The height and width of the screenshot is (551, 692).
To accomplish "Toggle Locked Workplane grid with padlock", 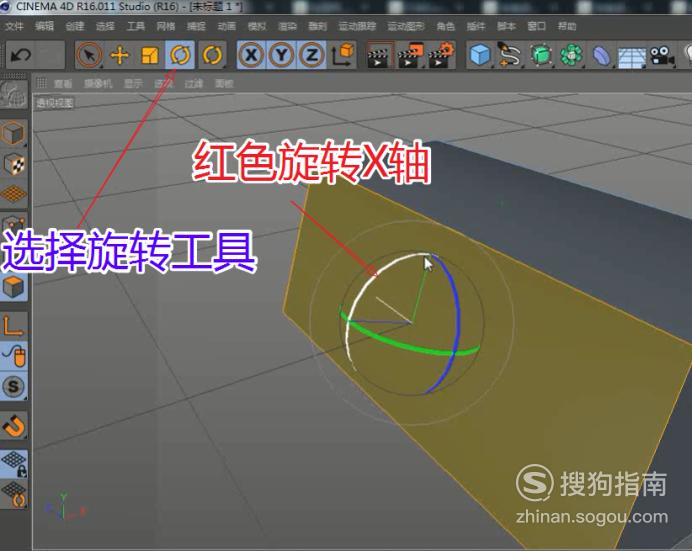I will click(x=14, y=464).
